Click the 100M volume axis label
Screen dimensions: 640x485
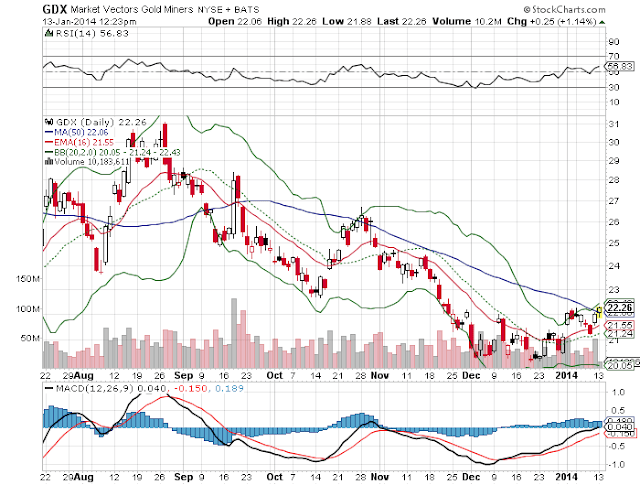pyautogui.click(x=28, y=309)
